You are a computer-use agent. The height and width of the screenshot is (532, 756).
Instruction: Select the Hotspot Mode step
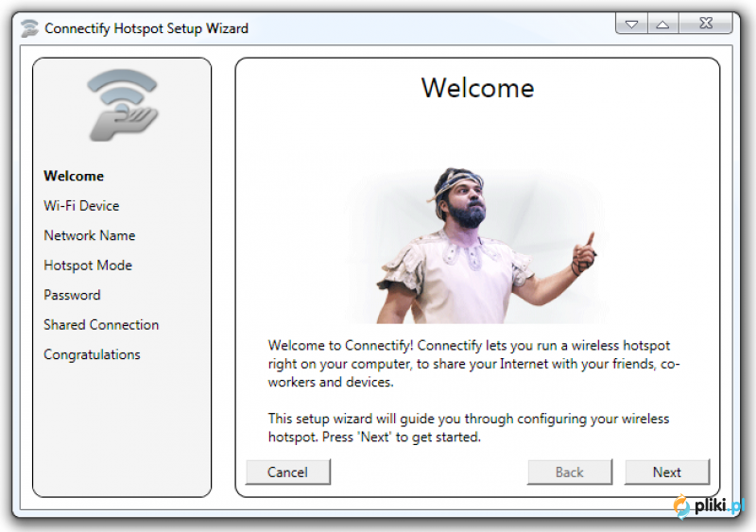(x=88, y=266)
